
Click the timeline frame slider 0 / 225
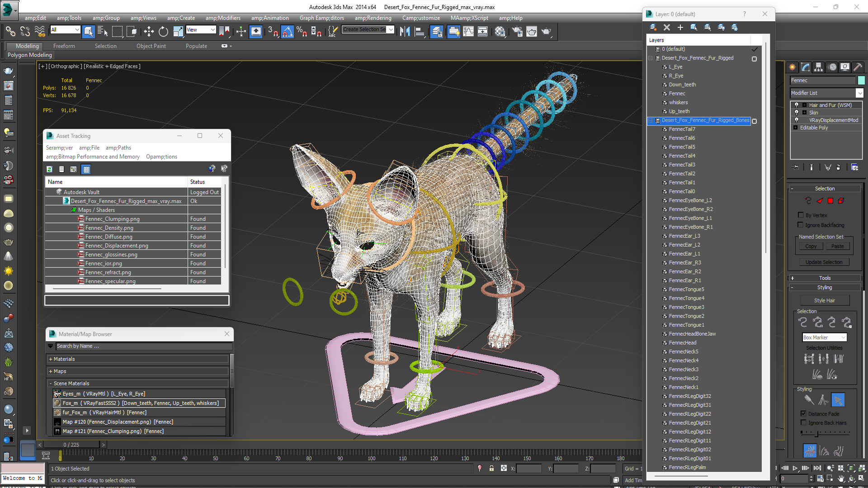71,445
